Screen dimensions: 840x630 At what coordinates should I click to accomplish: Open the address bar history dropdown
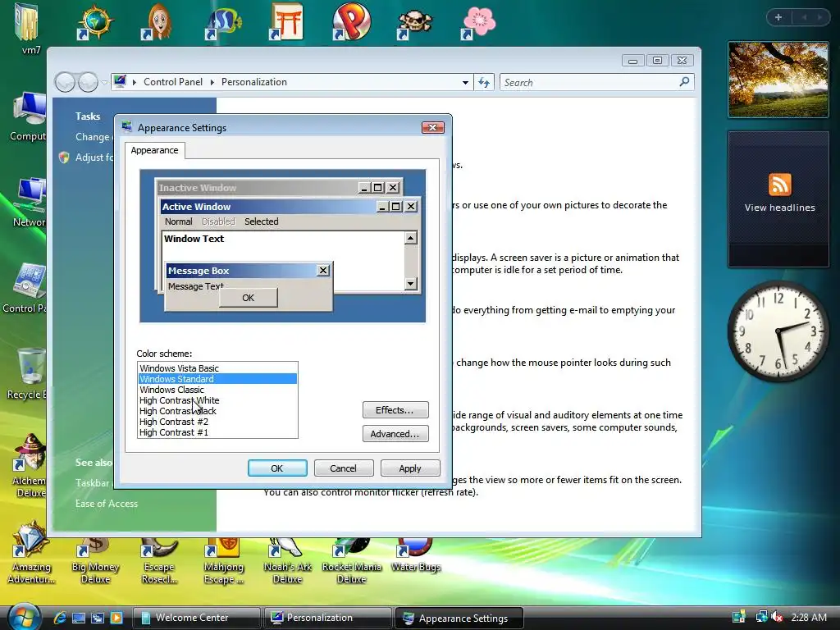pyautogui.click(x=465, y=83)
